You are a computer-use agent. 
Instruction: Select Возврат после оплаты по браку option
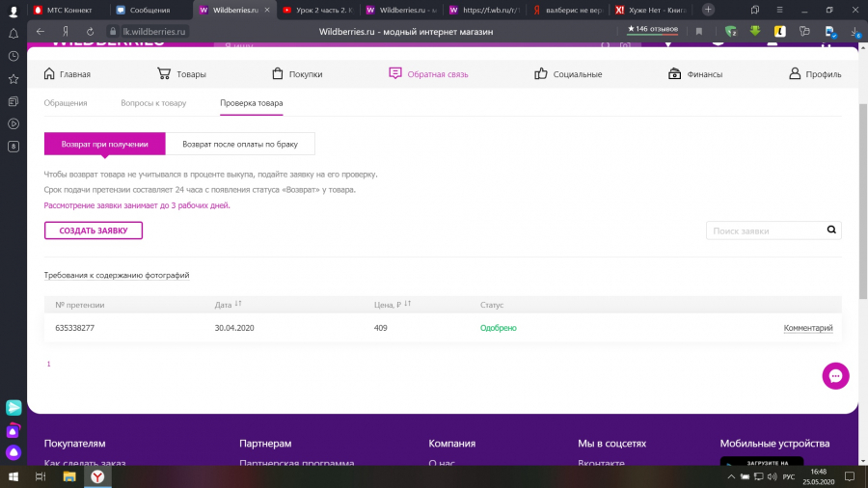coord(240,144)
